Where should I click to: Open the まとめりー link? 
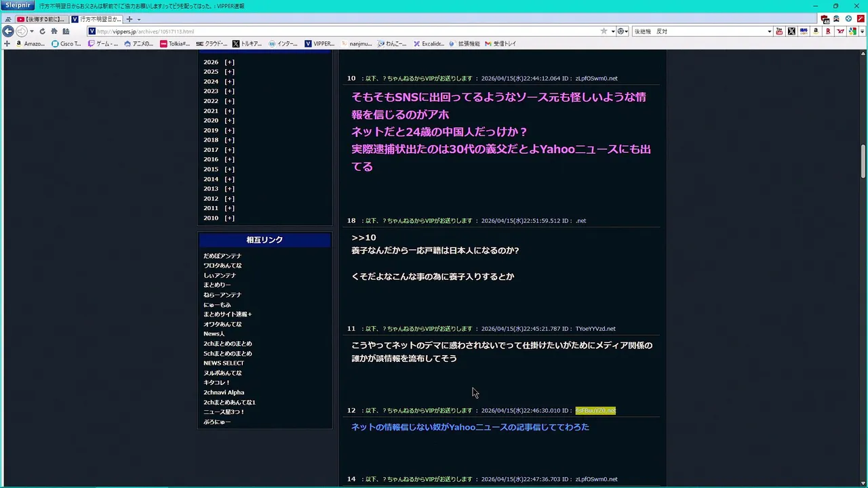click(x=217, y=285)
